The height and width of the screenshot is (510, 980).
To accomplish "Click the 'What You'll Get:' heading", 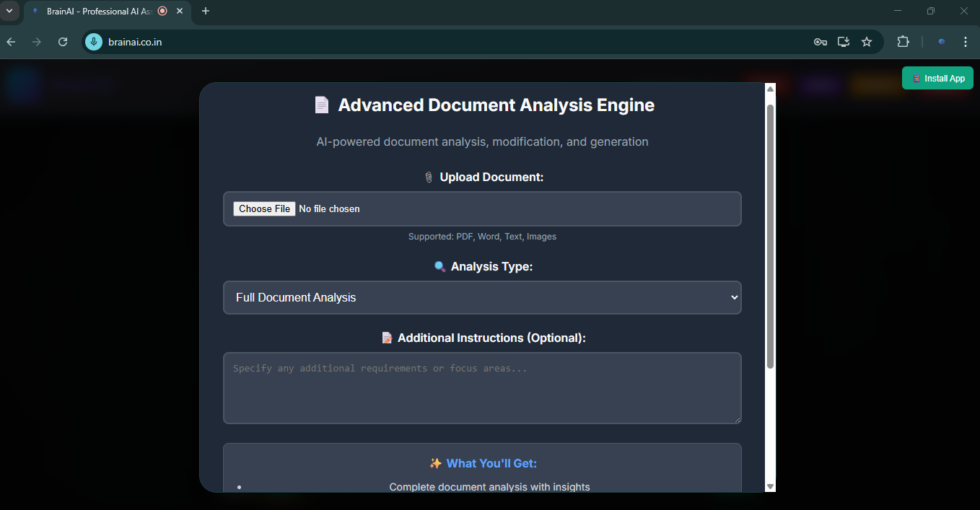I will 491,463.
